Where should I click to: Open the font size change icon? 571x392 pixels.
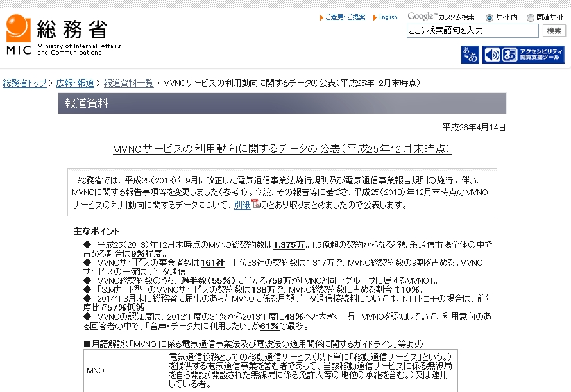(470, 55)
